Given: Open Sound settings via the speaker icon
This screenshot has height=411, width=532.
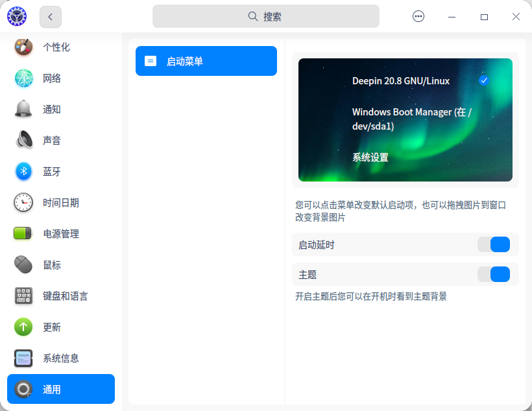Looking at the screenshot, I should [x=25, y=139].
